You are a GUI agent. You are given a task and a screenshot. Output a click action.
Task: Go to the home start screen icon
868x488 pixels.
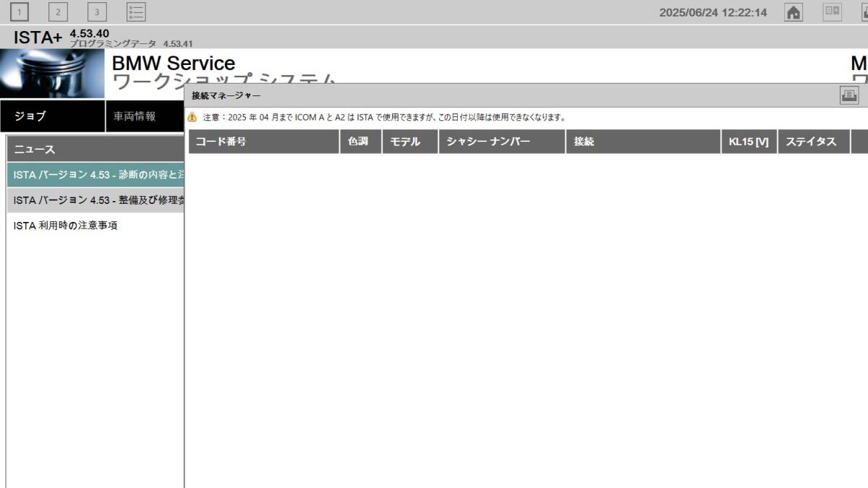793,12
